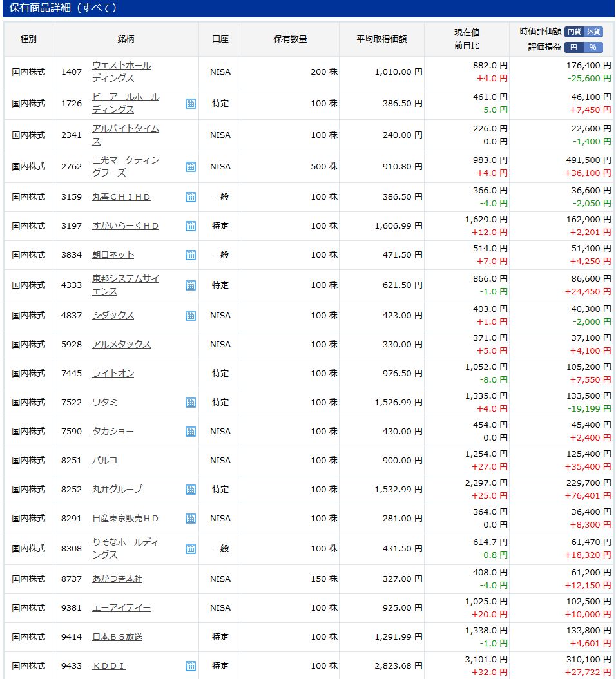Open calendar icon for すかいらーくＨＤ
Image resolution: width=616 pixels, height=679 pixels.
[191, 226]
